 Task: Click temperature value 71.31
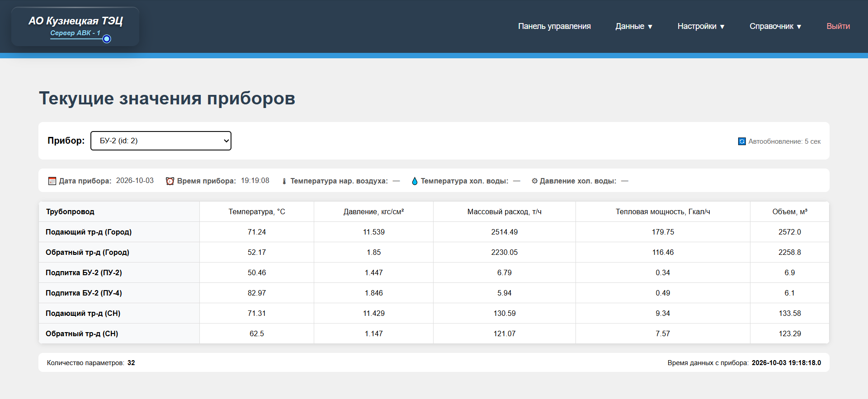coord(257,313)
